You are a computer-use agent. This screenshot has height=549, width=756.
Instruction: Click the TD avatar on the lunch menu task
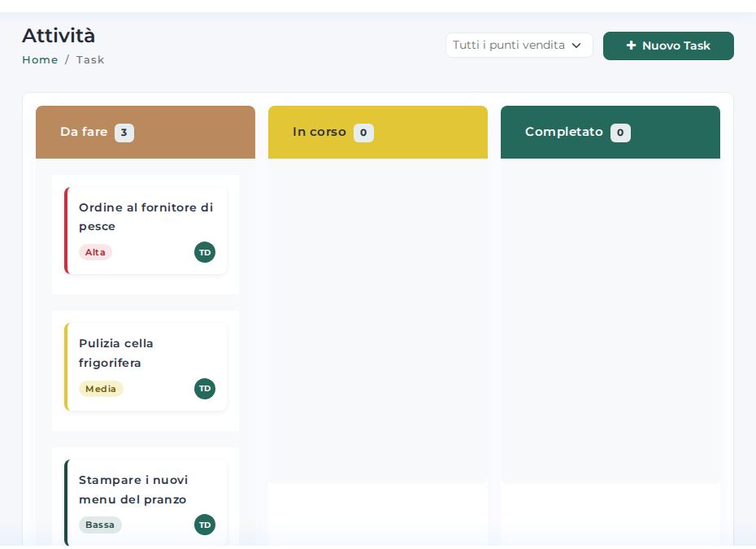click(x=204, y=525)
